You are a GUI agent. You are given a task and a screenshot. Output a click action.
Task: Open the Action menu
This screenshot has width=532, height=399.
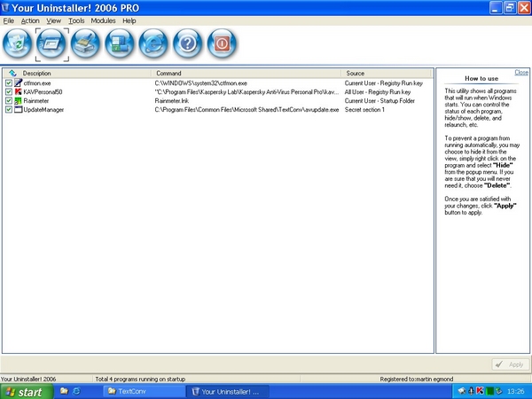(x=30, y=20)
